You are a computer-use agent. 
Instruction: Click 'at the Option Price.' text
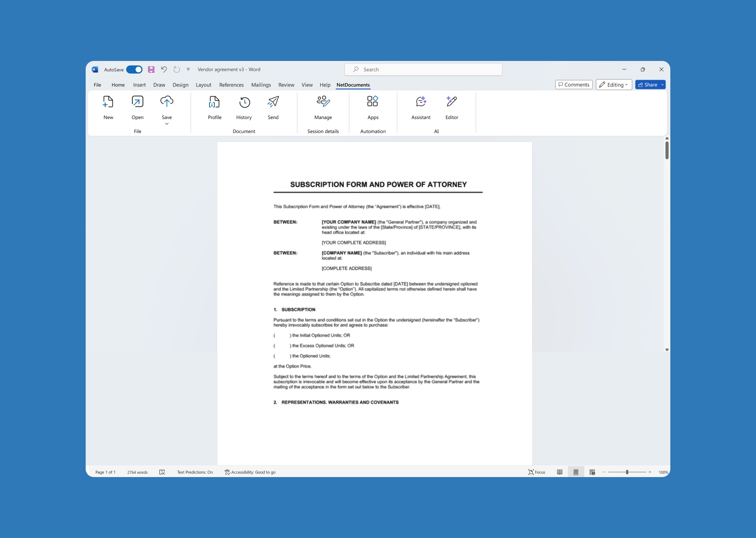click(x=292, y=367)
